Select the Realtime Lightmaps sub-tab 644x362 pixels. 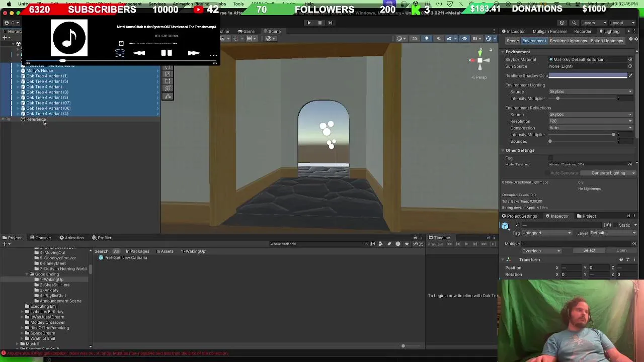(568, 41)
